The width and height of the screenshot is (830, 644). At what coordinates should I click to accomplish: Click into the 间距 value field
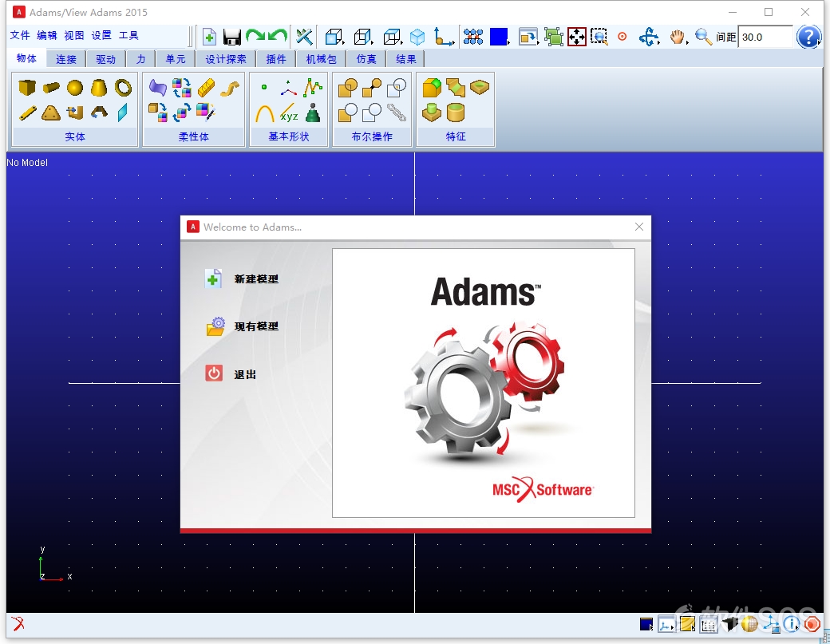[765, 37]
